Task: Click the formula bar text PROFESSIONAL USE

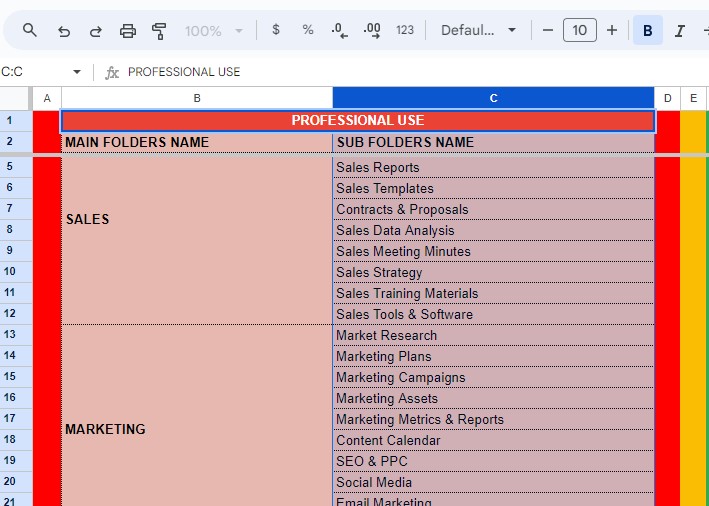Action: click(184, 72)
